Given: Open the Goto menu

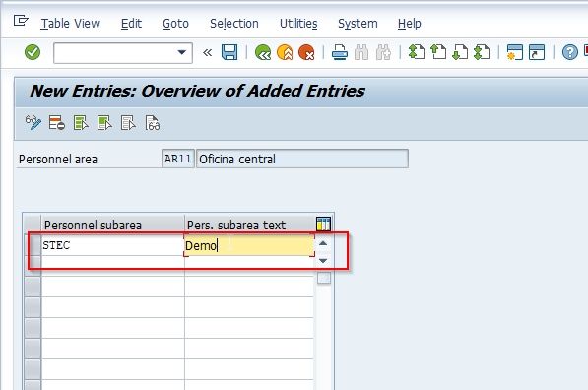Looking at the screenshot, I should coord(175,24).
